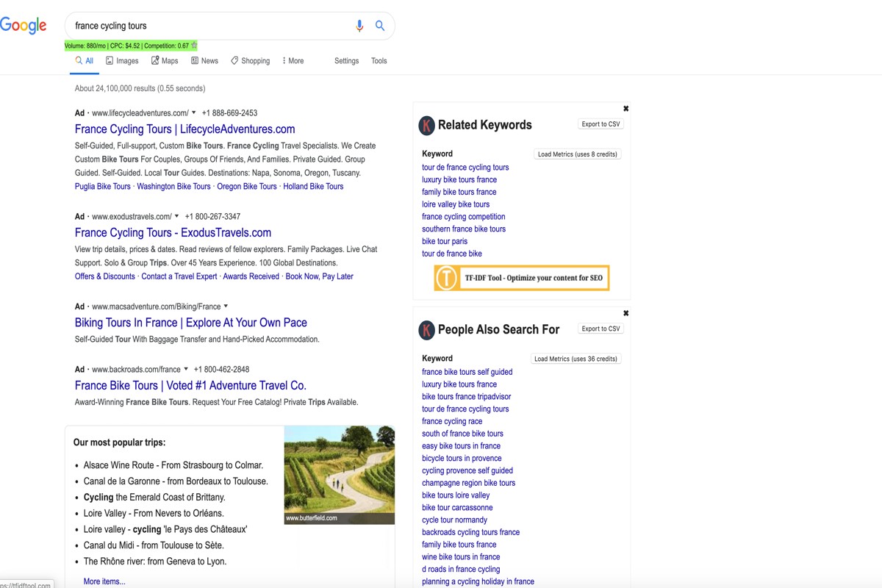Open LifecycleAdventures France Cycling Tours ad

[x=184, y=129]
